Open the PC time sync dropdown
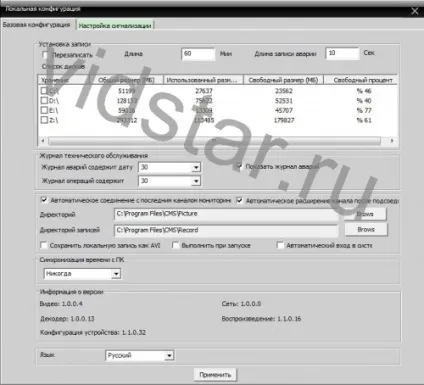Image resolution: width=424 pixels, height=385 pixels. pyautogui.click(x=116, y=274)
